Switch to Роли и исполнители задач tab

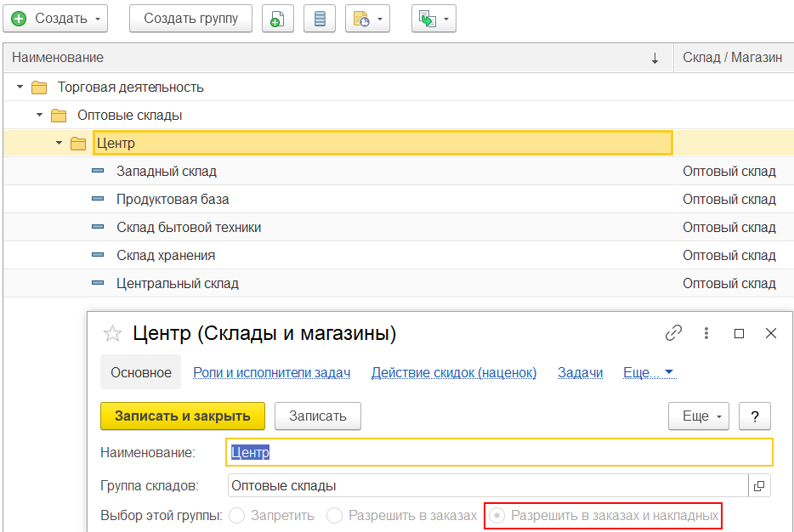tap(271, 372)
